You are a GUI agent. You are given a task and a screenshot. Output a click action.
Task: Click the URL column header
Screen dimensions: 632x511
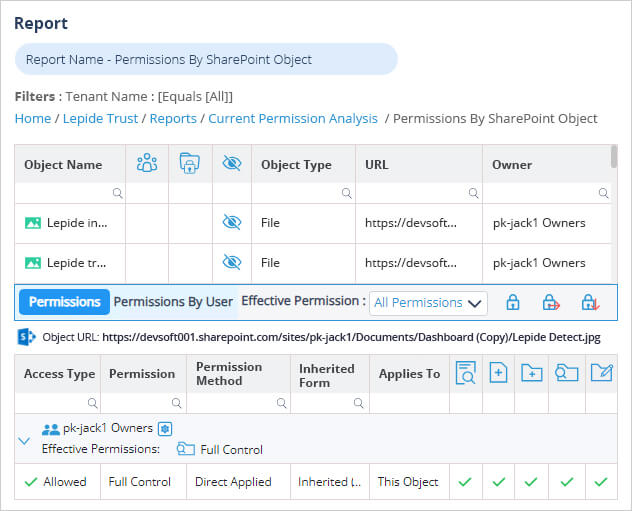coord(419,164)
